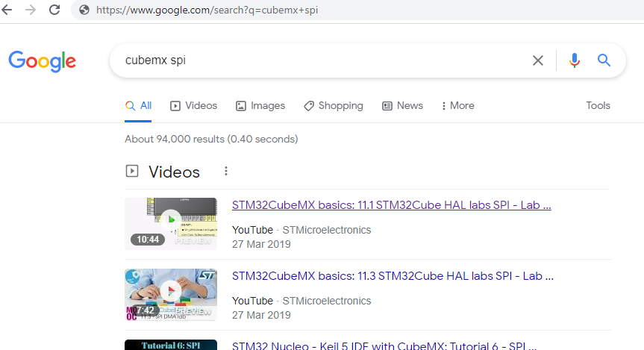This screenshot has width=644, height=350.
Task: Select the All results tab
Action: point(138,106)
